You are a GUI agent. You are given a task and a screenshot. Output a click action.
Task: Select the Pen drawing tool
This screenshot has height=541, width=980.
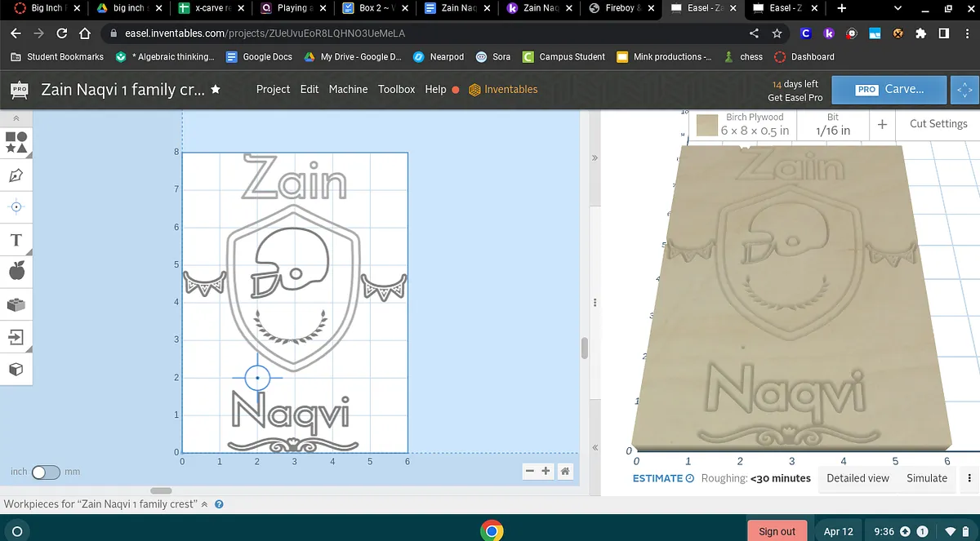(16, 175)
